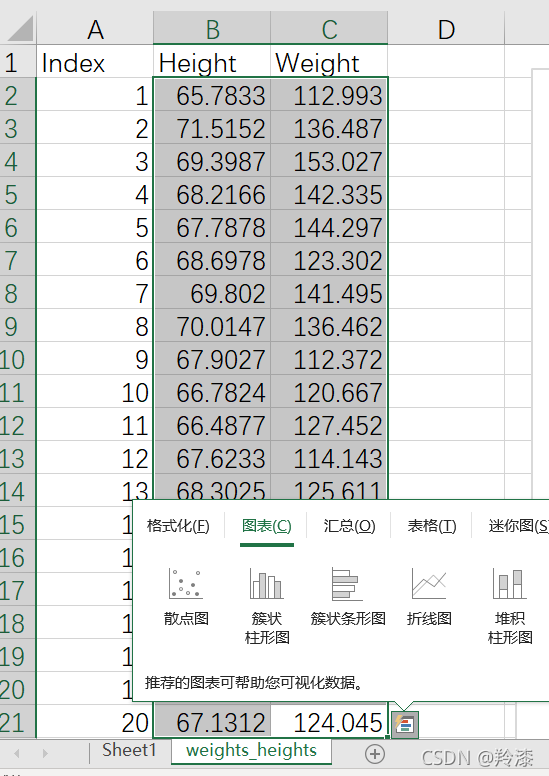This screenshot has height=776, width=549.
Task: Select cell with weight 153.027
Action: pyautogui.click(x=329, y=160)
